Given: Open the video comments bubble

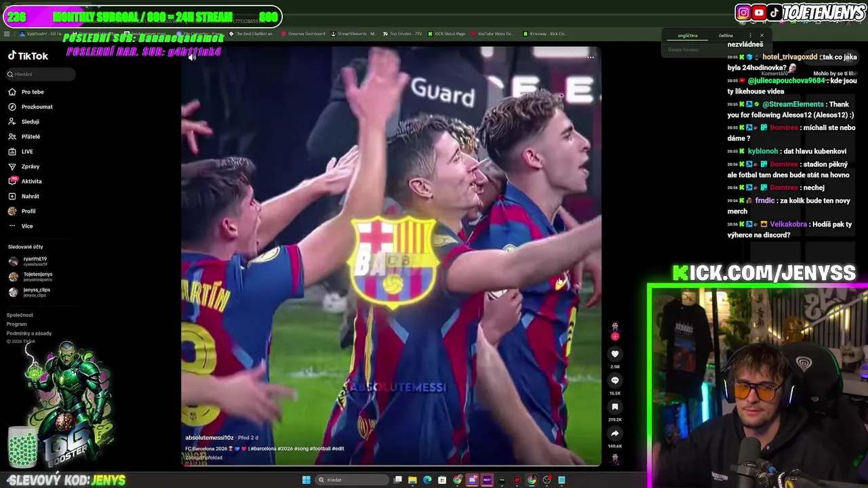Looking at the screenshot, I should point(615,380).
